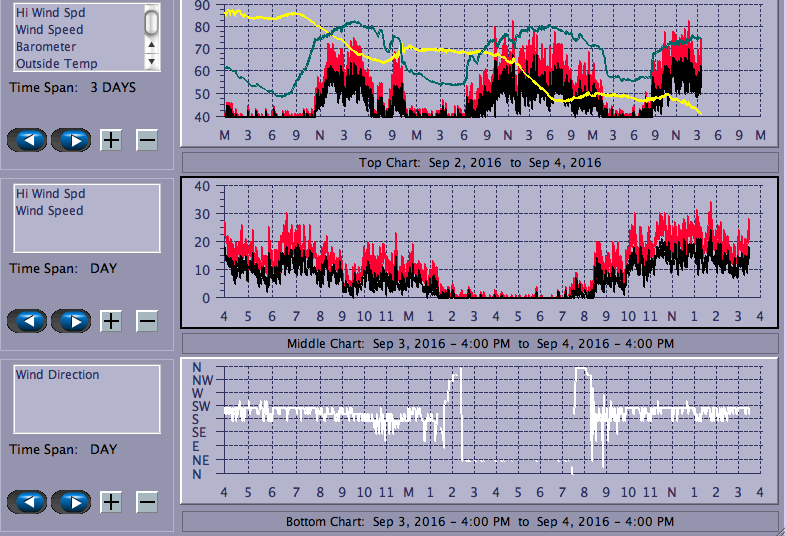The image size is (785, 536).
Task: Pick Wind Direction in the bottom chart list
Action: 57,375
